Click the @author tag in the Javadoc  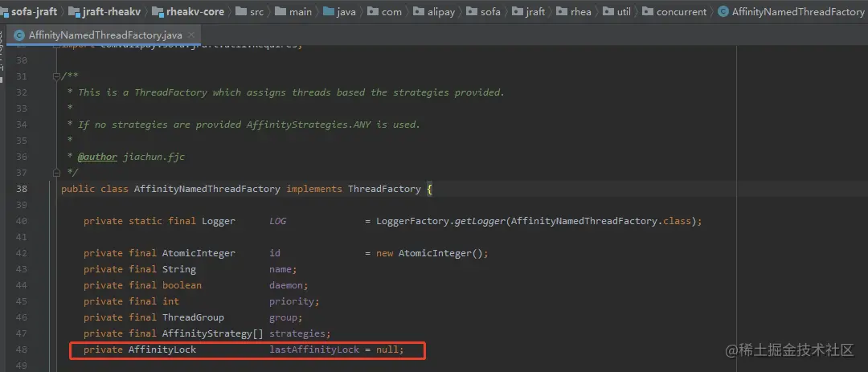click(x=97, y=157)
